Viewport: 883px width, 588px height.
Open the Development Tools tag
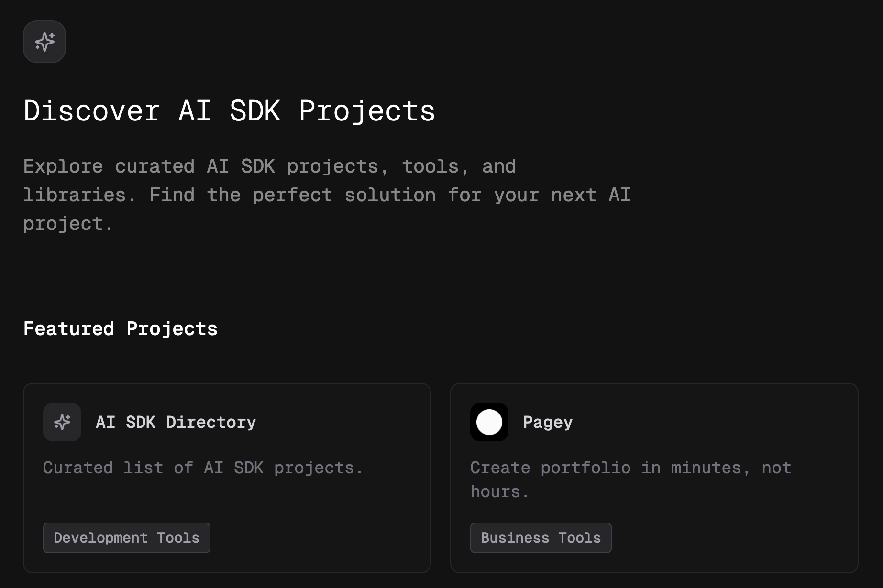coord(126,538)
